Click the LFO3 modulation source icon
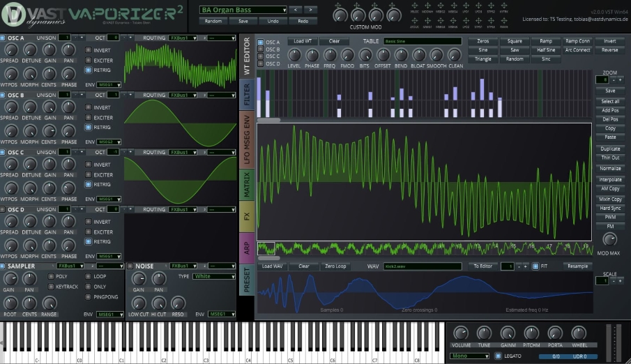 pos(478,6)
